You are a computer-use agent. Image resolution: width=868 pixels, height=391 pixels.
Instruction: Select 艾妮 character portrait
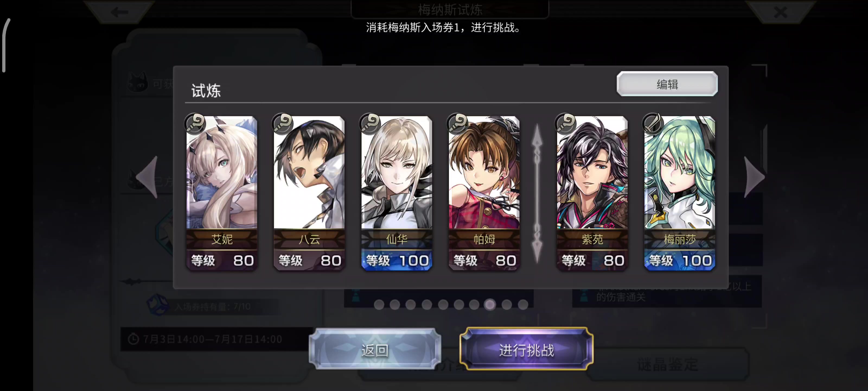[222, 172]
